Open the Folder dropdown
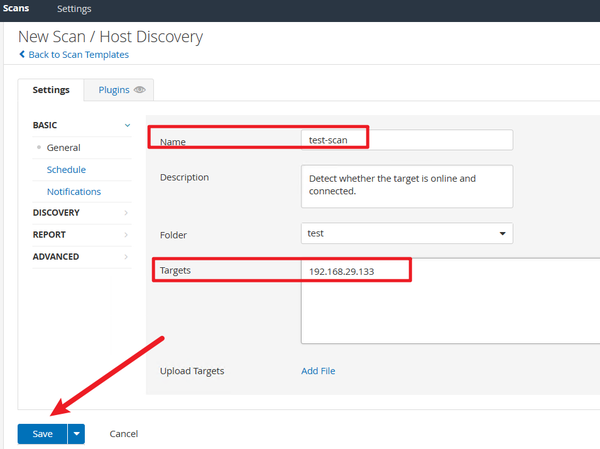The image size is (600, 449). (407, 234)
